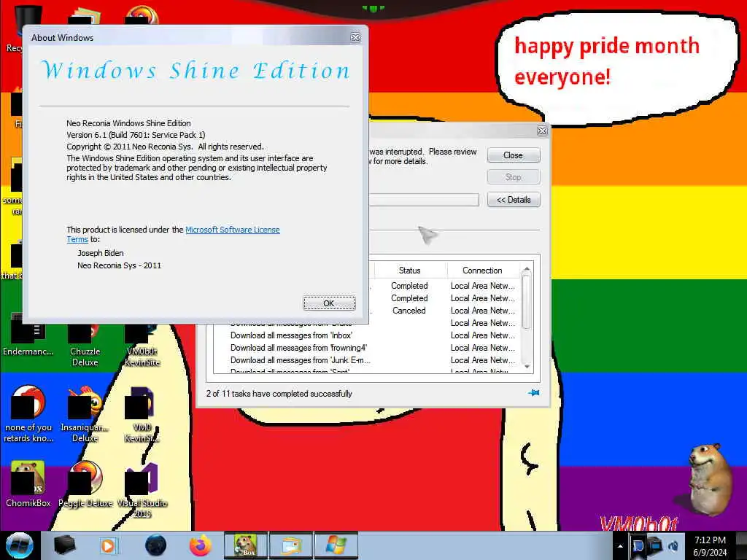Open the Action Center flag tray icon
The image size is (747, 560).
[x=638, y=545]
